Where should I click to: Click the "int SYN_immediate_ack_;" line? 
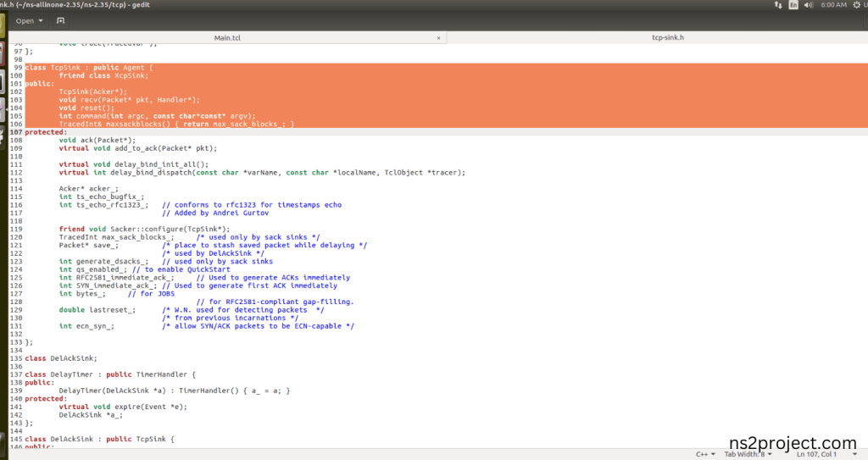pos(108,285)
